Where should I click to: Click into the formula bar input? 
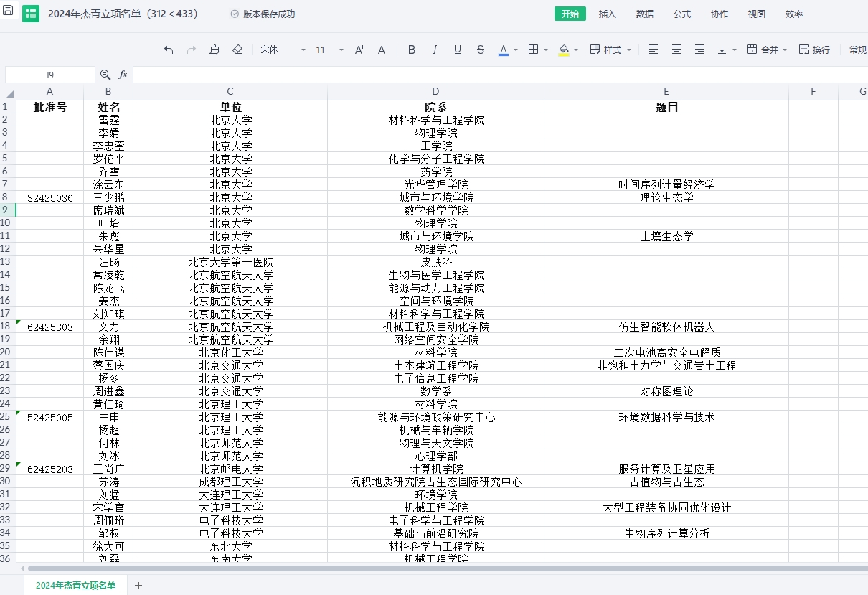tap(500, 75)
